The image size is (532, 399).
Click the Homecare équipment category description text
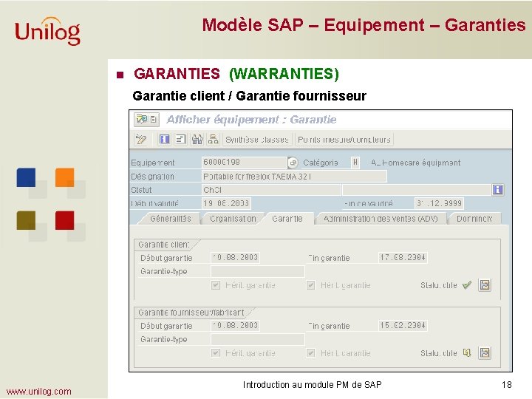click(415, 163)
